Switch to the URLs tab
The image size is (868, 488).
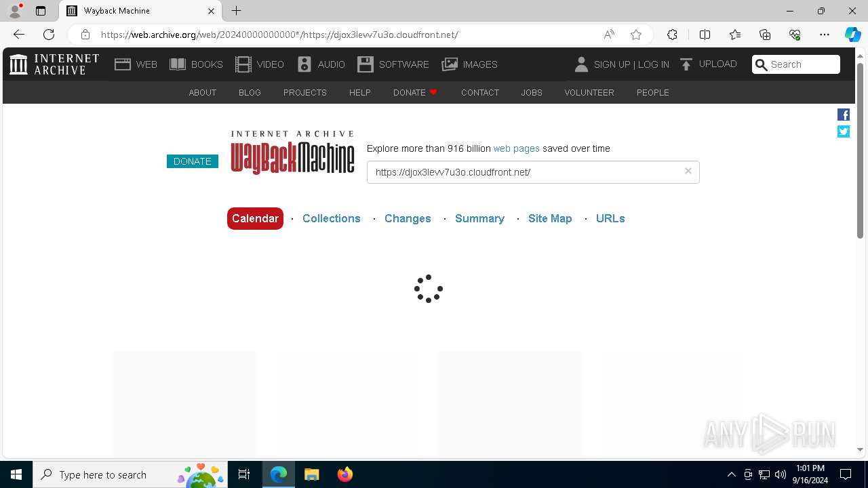coord(610,218)
